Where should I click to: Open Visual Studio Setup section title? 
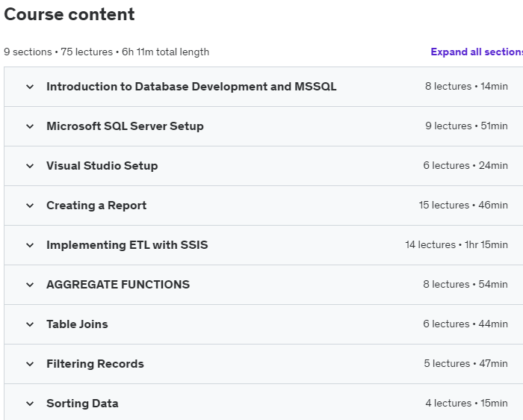[102, 165]
